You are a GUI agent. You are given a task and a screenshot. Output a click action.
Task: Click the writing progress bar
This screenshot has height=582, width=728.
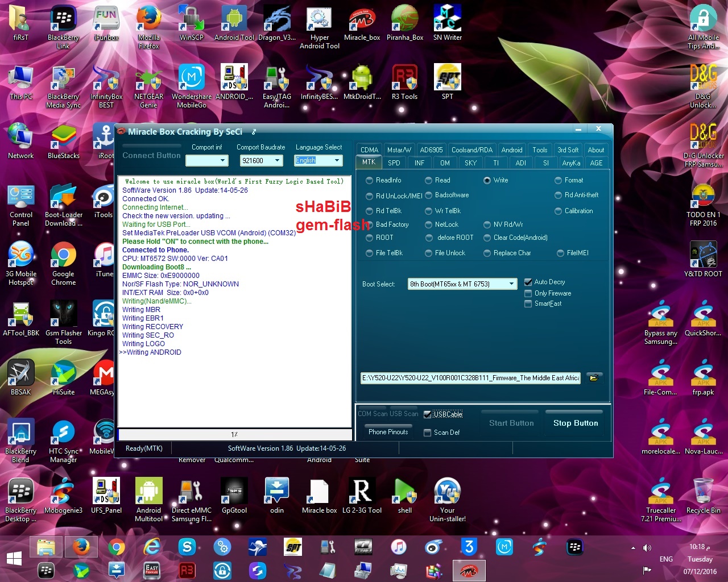pyautogui.click(x=234, y=435)
